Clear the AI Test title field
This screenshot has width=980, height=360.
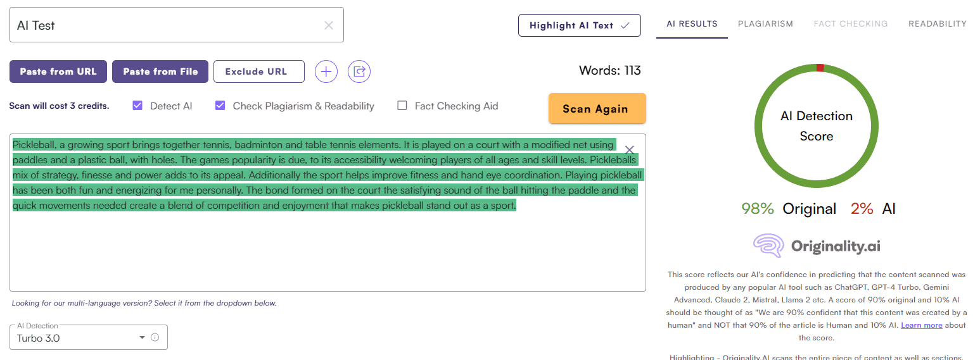tap(329, 25)
